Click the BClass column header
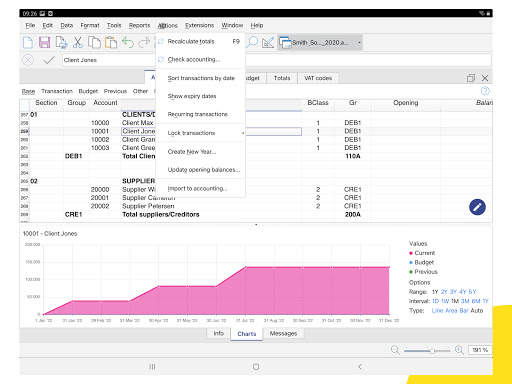 click(x=318, y=103)
